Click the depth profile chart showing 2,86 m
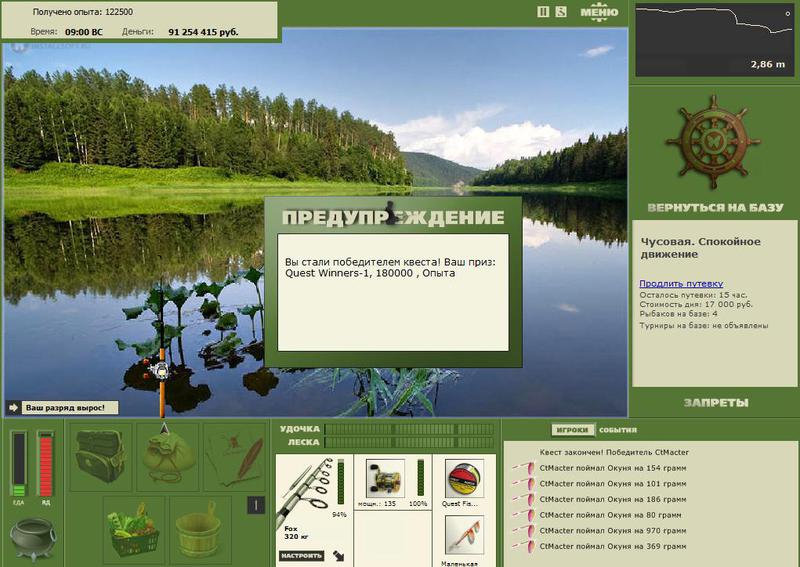The image size is (800, 567). pyautogui.click(x=714, y=40)
